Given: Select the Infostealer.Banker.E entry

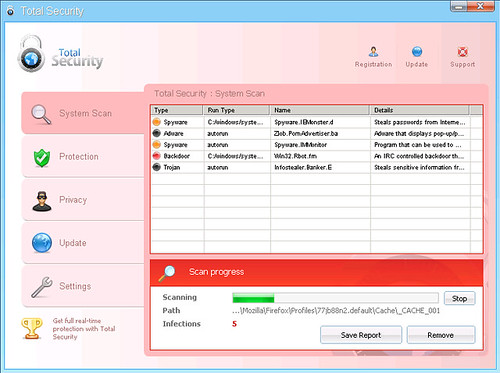Looking at the screenshot, I should 303,167.
